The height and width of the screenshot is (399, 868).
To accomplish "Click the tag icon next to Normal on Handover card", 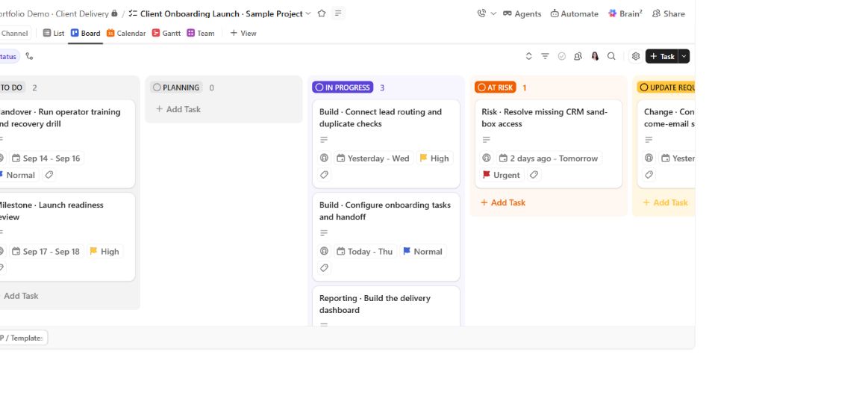I will [49, 175].
